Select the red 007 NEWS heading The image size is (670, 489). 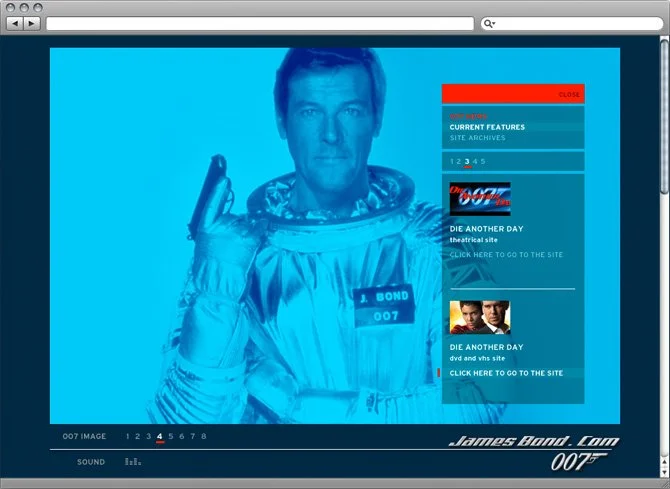468,116
